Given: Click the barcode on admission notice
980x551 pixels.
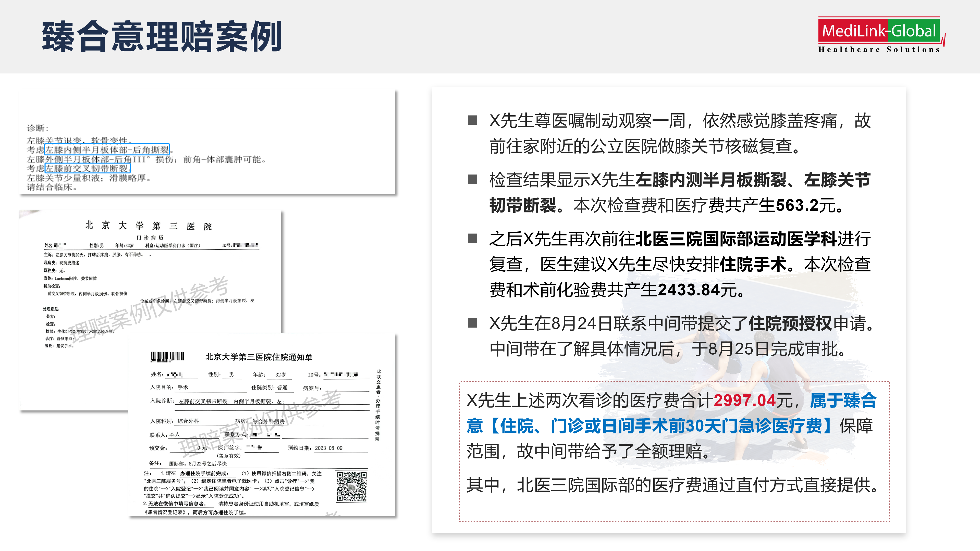Looking at the screenshot, I should (167, 356).
